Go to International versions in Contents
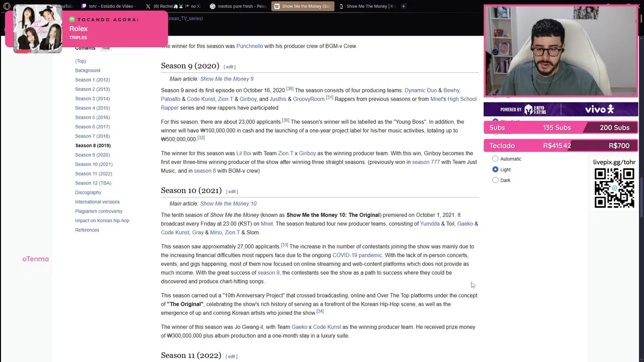 tap(97, 202)
